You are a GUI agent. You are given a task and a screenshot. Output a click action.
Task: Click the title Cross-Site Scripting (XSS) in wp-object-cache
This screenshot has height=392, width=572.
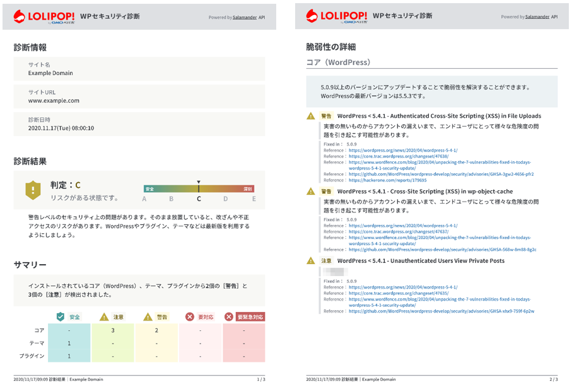[425, 192]
